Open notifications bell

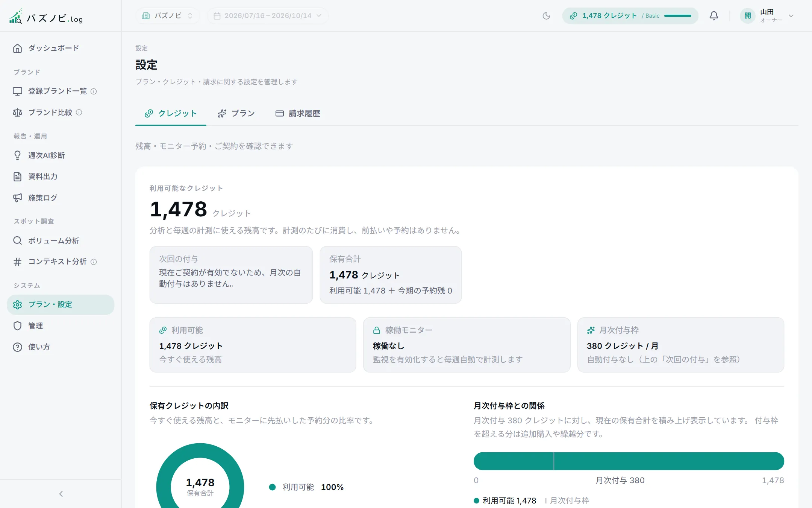pyautogui.click(x=714, y=16)
